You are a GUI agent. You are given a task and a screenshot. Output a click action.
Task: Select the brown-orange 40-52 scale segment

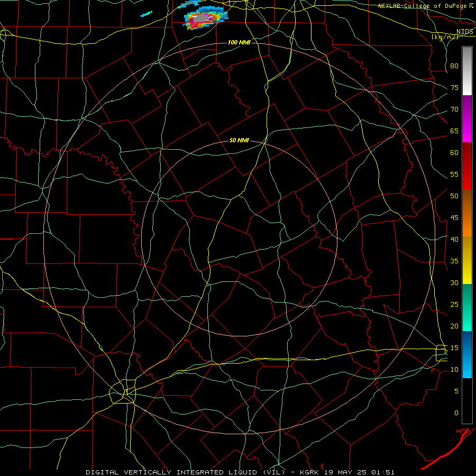coord(467,213)
